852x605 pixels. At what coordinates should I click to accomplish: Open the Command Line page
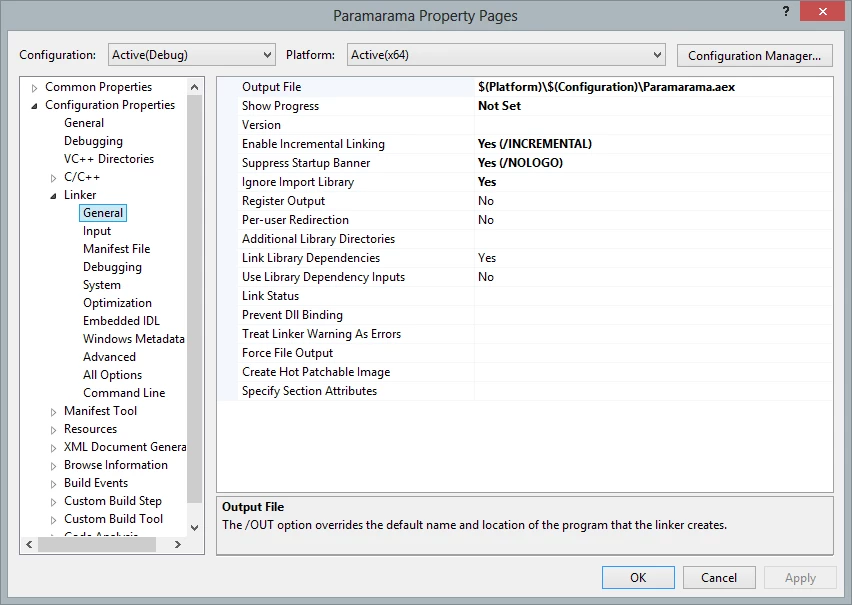coord(124,392)
